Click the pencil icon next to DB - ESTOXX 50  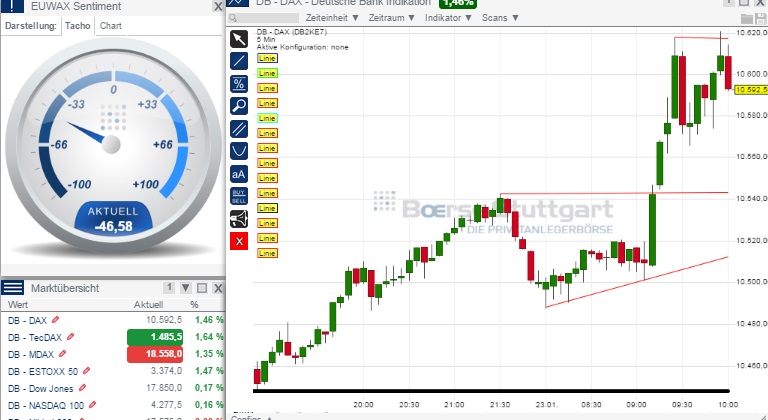click(87, 371)
